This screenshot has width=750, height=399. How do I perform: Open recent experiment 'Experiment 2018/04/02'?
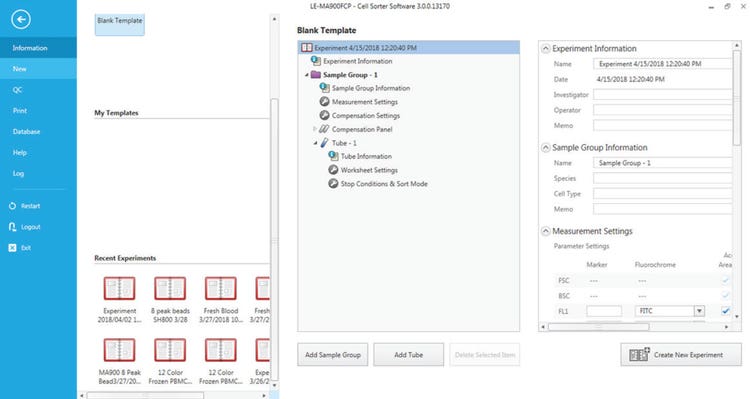120,299
